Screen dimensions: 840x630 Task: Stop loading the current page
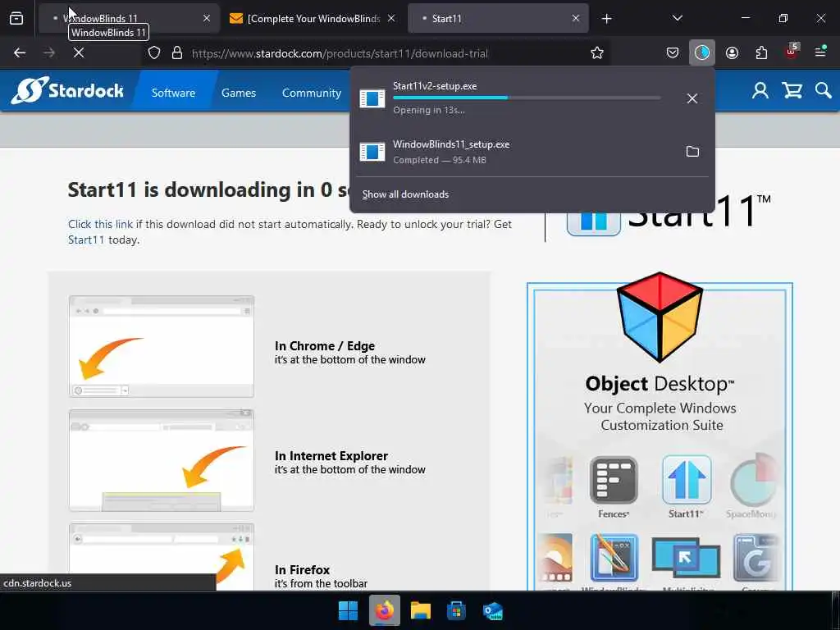click(79, 53)
